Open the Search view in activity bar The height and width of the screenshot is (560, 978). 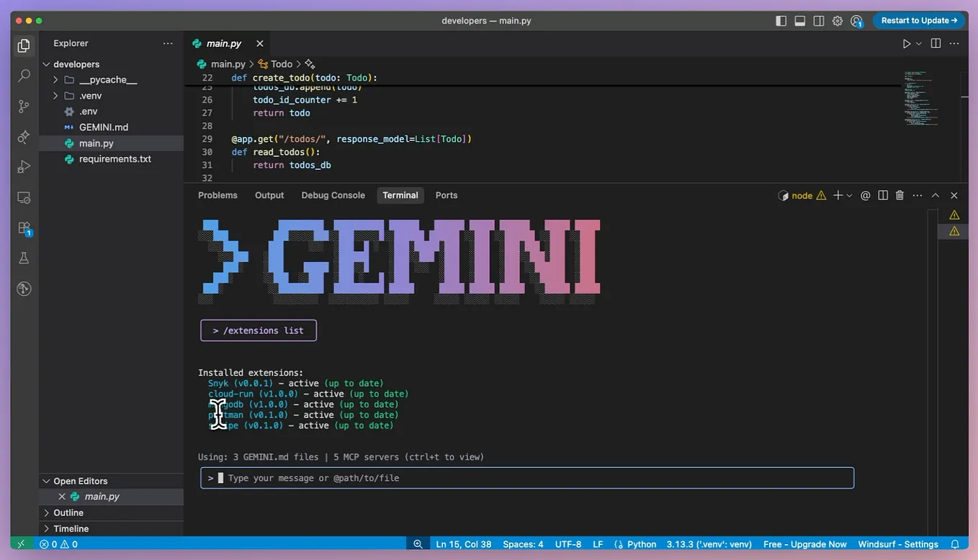click(24, 75)
